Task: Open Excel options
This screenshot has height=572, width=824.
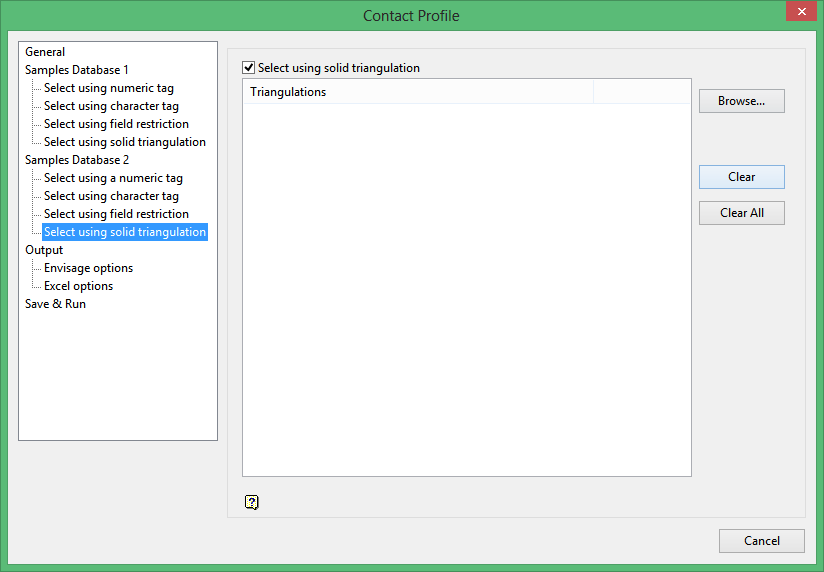Action: (x=78, y=285)
